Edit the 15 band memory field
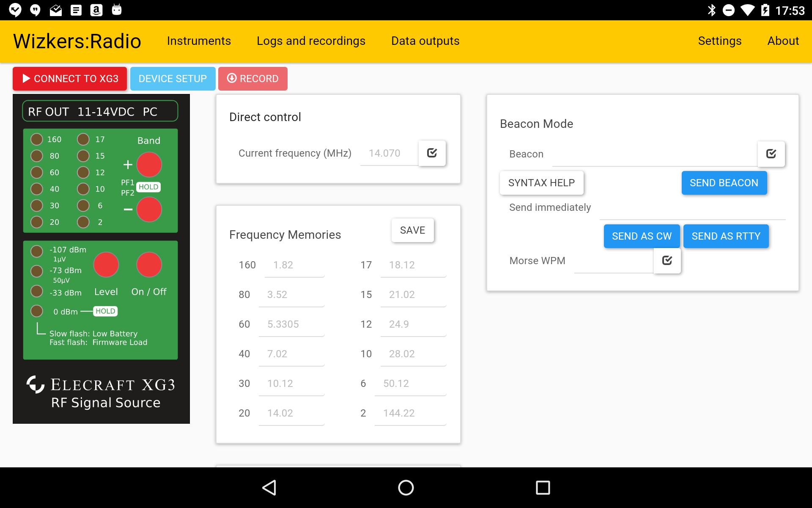 [413, 295]
